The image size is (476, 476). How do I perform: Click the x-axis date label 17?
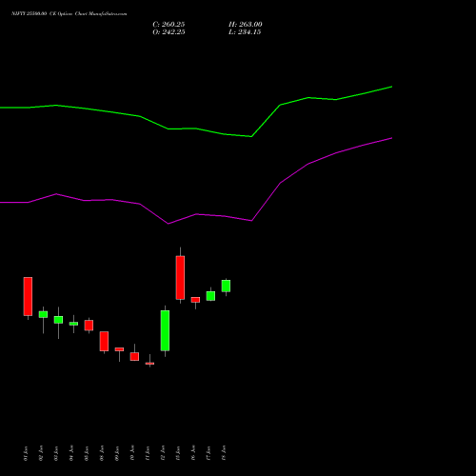208,453
